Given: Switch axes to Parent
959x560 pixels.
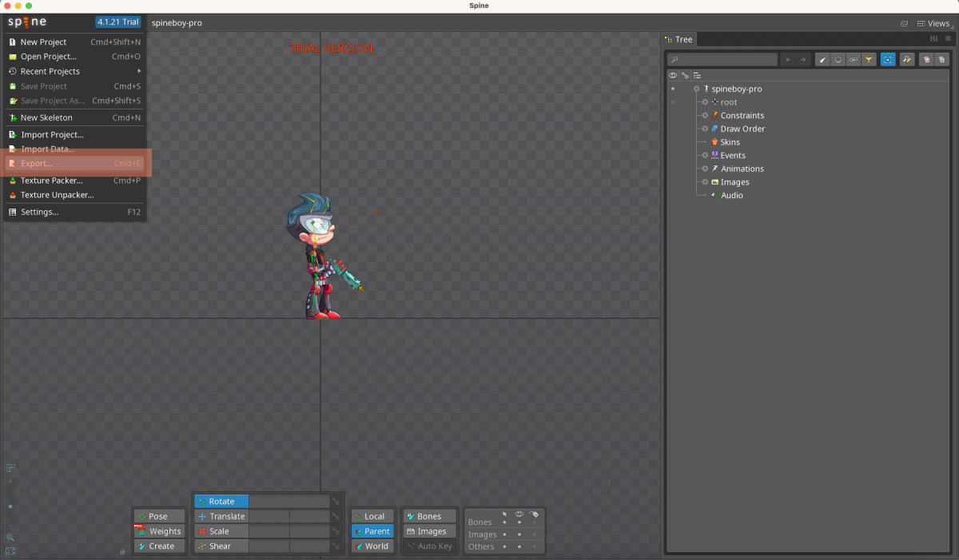Looking at the screenshot, I should 372,531.
